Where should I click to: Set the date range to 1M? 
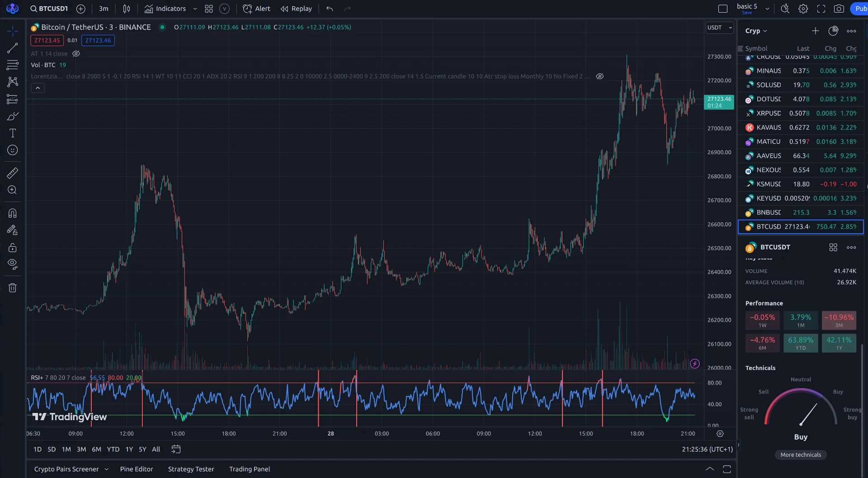(x=66, y=449)
